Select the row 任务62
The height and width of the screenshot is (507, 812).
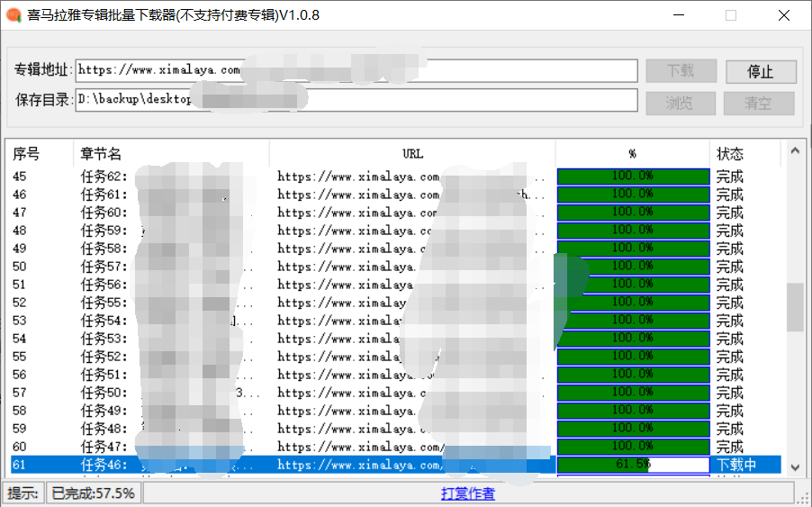(x=395, y=177)
